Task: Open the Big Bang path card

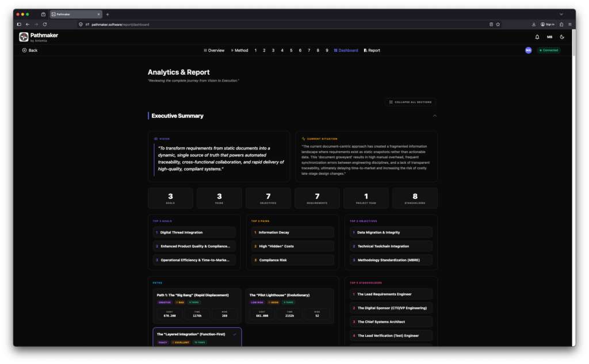Action: pos(197,306)
